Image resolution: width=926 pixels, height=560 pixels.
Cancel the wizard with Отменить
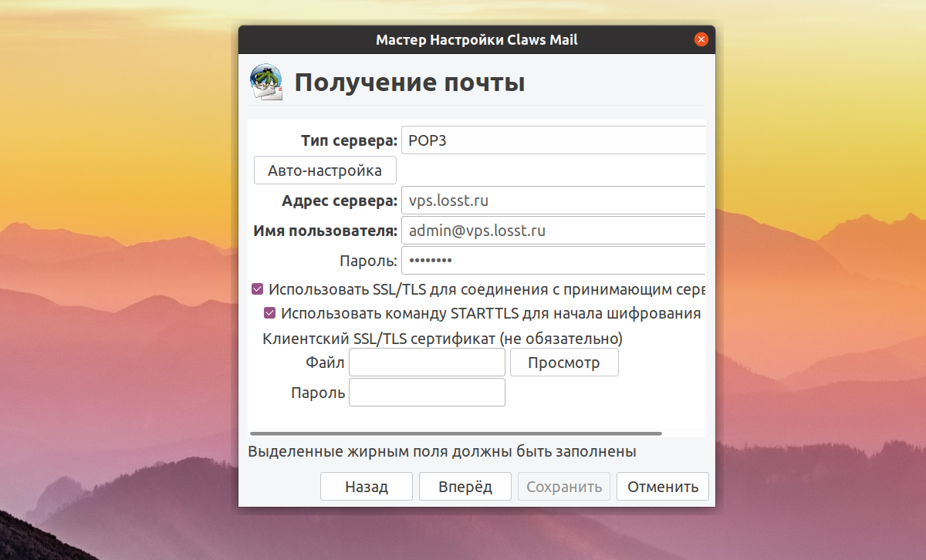pos(663,487)
